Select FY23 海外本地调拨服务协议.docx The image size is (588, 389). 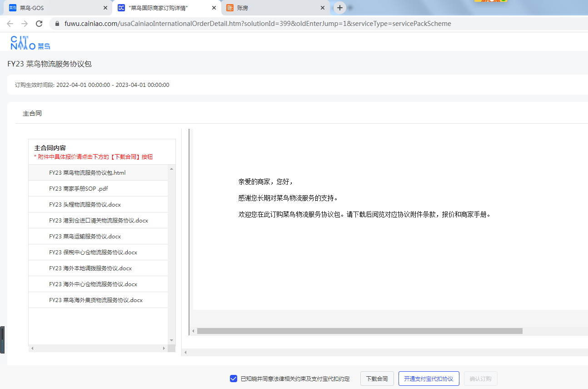tap(98, 268)
